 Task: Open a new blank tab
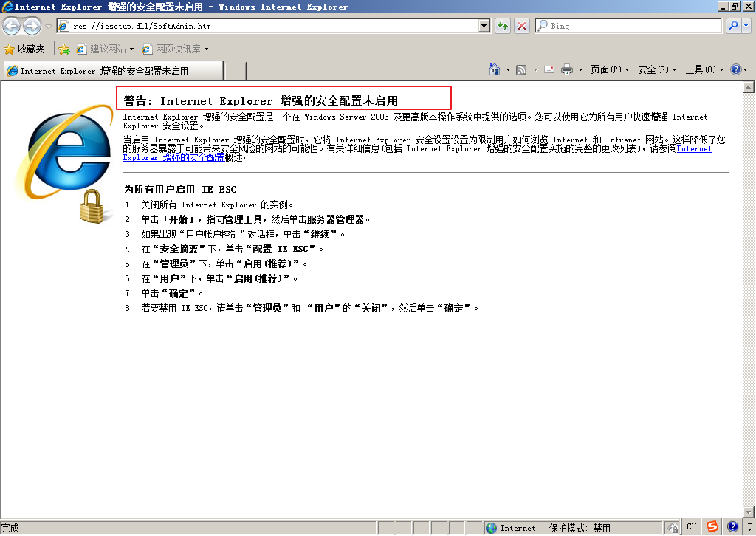(x=236, y=71)
